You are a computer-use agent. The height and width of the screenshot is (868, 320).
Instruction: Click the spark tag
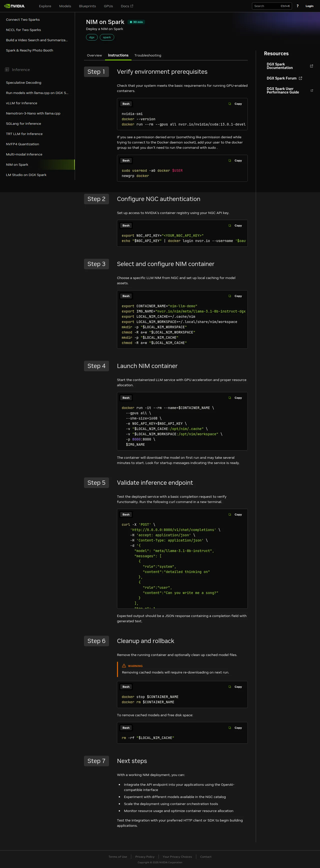click(107, 37)
